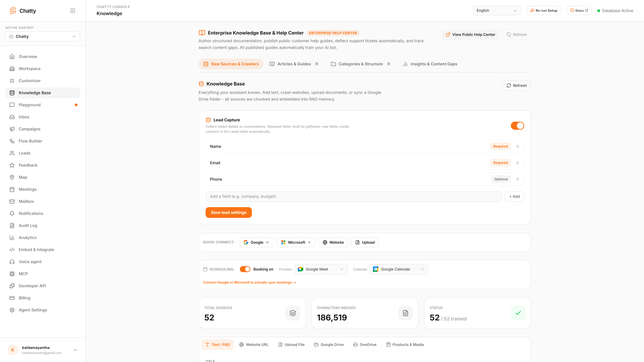The width and height of the screenshot is (644, 362).
Task: Turn off the Booking on switch
Action: pyautogui.click(x=245, y=269)
